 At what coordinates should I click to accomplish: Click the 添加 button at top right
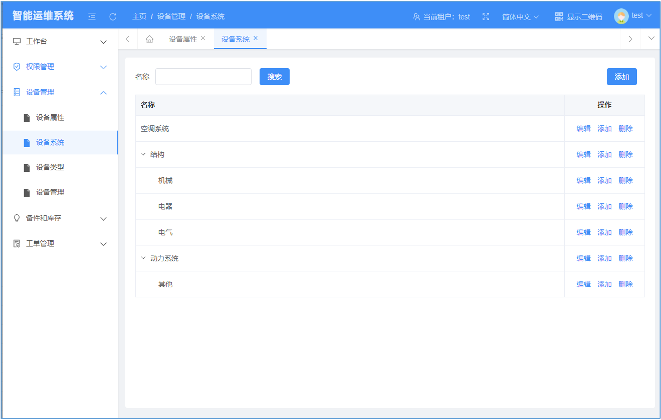pos(622,76)
